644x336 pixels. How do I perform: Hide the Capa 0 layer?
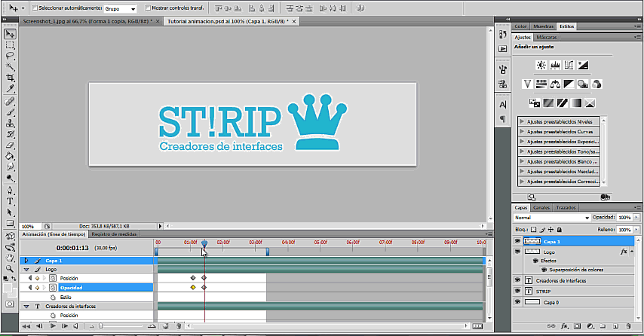click(x=517, y=301)
